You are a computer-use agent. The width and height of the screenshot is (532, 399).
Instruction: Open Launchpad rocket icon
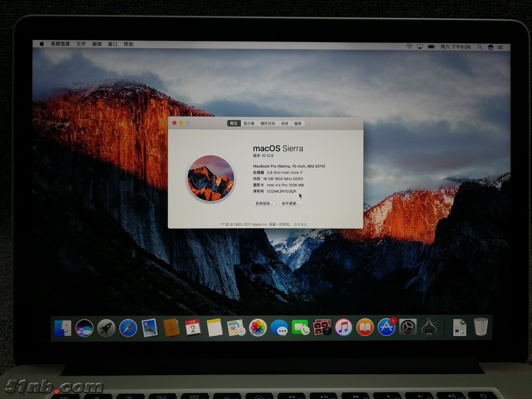[106, 328]
